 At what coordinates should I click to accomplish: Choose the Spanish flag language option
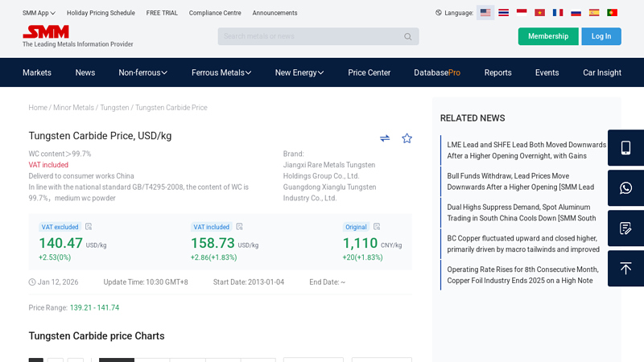(594, 13)
